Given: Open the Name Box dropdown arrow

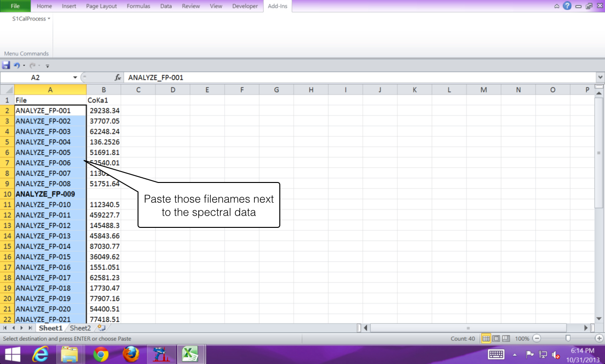Looking at the screenshot, I should coord(75,78).
